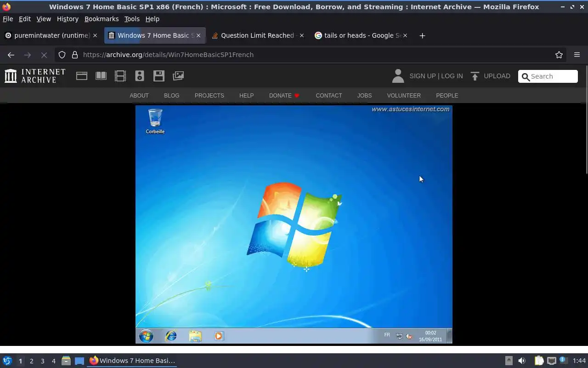Screen dimensions: 588x368
Task: Open a new tab with plus button
Action: pos(422,35)
